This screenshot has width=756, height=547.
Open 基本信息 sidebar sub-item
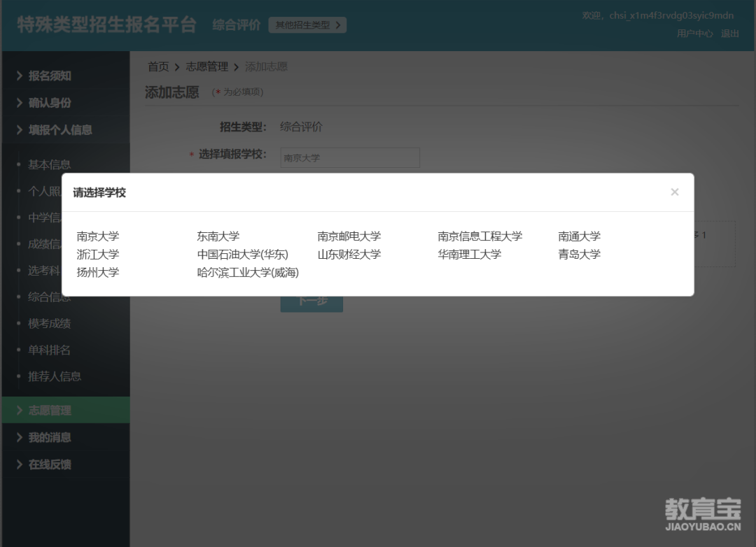pos(49,165)
